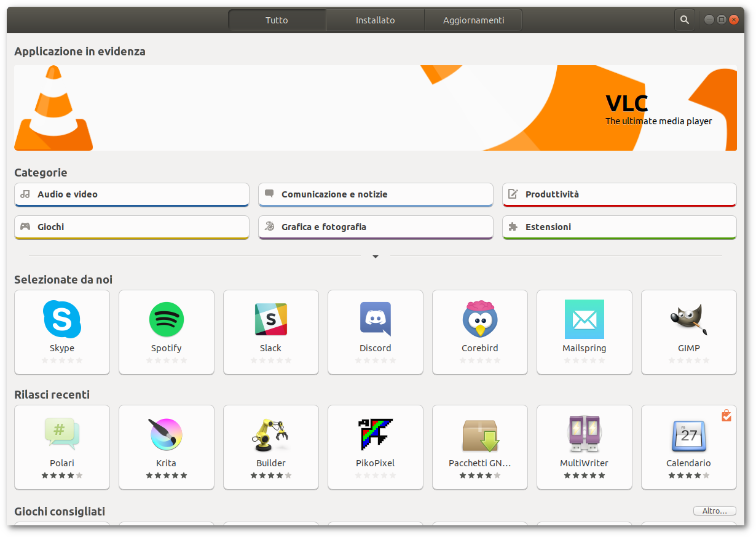Open the Estensioni category
The image size is (756, 537).
[619, 227]
